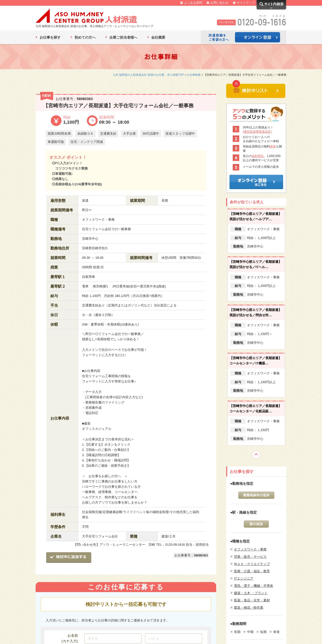Click breadcrumb お仕事検索 link
The width and height of the screenshot is (322, 644).
[x=194, y=75]
